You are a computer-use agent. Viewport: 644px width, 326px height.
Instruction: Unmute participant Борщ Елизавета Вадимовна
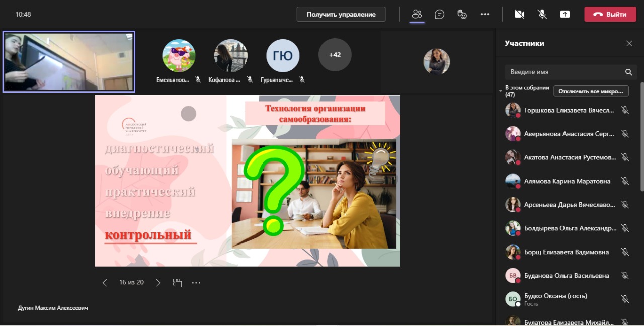coord(625,252)
